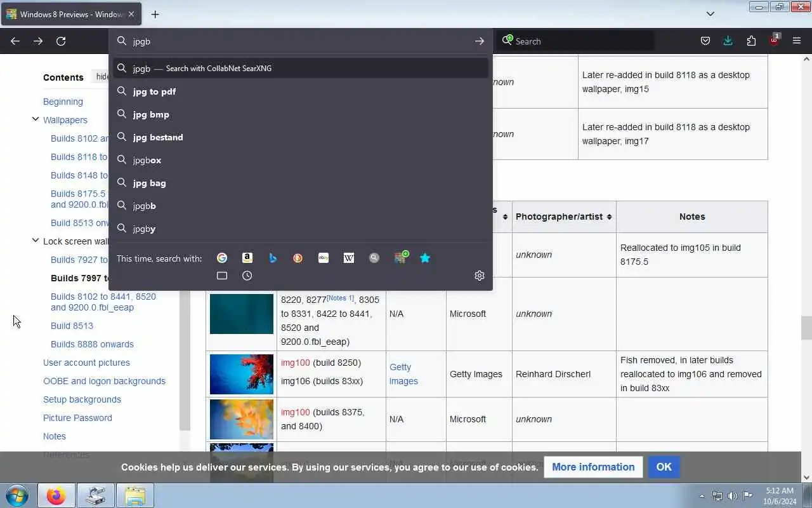Click the go arrow in the address bar
The width and height of the screenshot is (812, 508).
pyautogui.click(x=480, y=41)
